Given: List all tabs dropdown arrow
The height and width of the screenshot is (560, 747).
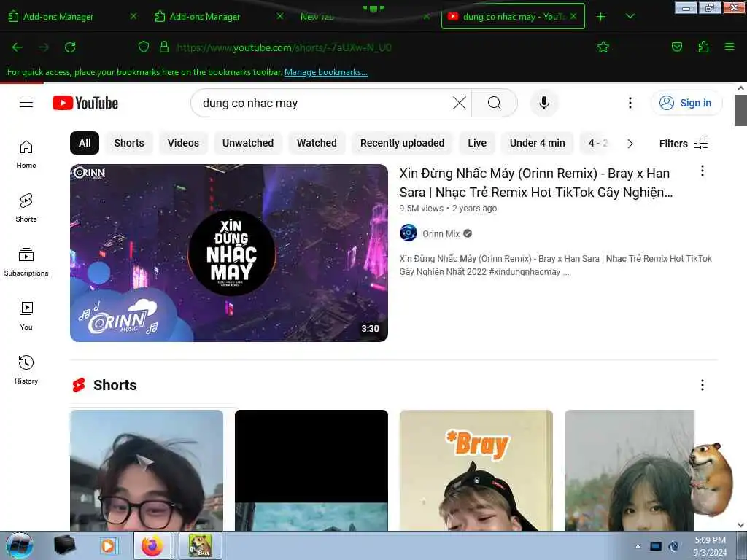Looking at the screenshot, I should (x=630, y=17).
